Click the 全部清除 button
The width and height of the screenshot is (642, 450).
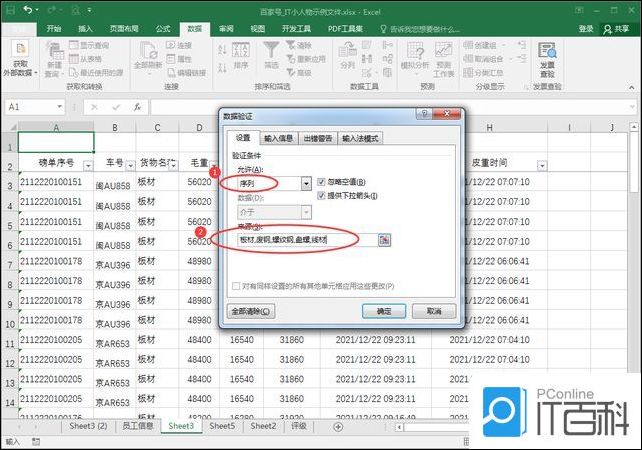pyautogui.click(x=251, y=311)
